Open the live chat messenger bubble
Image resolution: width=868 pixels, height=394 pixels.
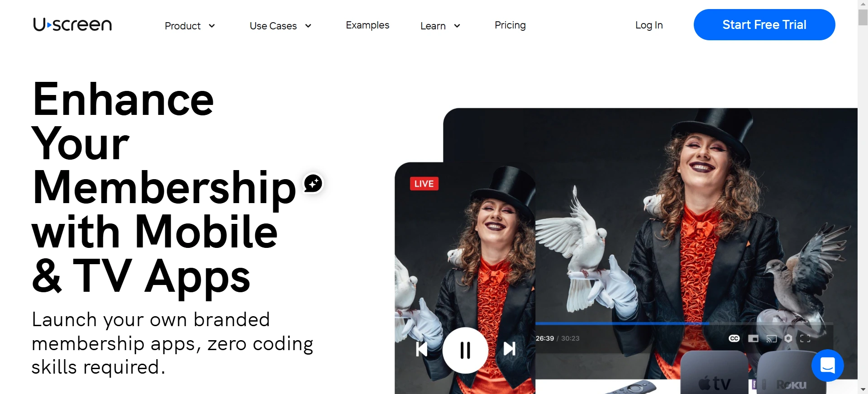tap(827, 365)
